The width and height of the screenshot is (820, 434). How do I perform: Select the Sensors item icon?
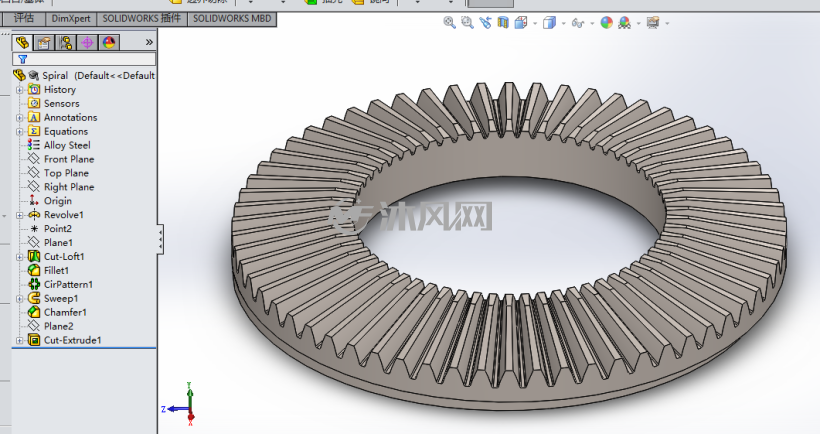point(34,103)
